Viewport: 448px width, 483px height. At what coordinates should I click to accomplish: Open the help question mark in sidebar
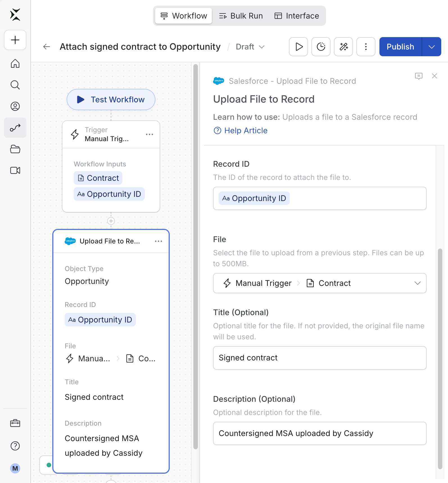15,446
